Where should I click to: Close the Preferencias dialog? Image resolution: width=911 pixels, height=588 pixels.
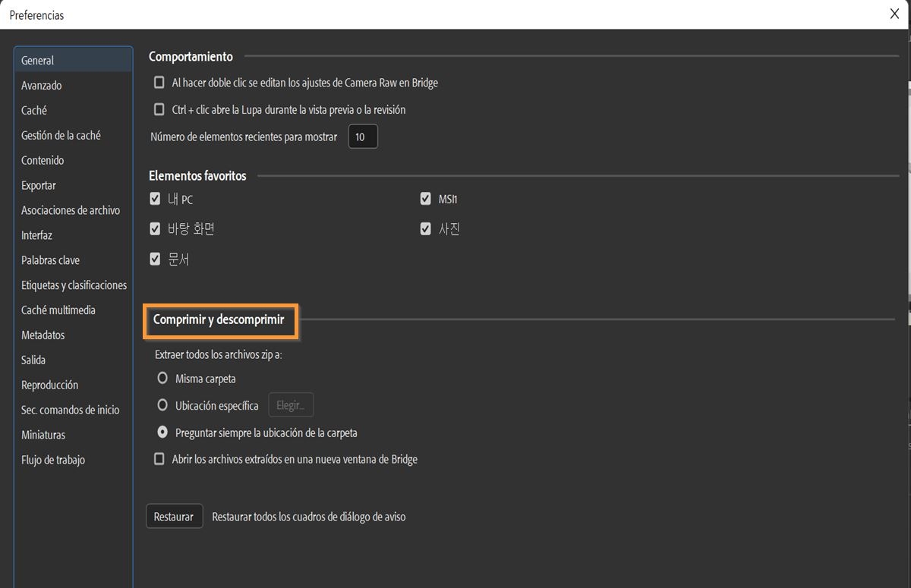pyautogui.click(x=895, y=13)
